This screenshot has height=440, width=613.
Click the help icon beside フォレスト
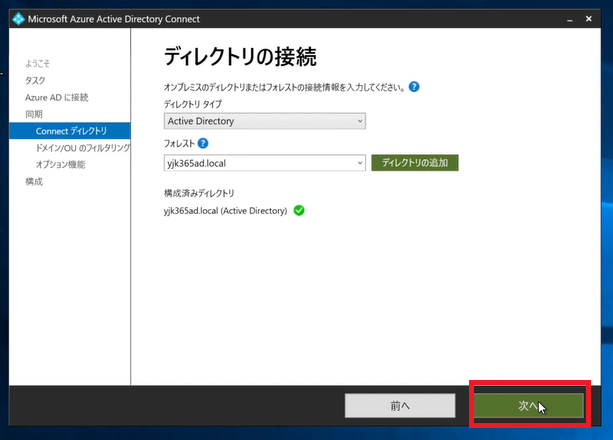coord(203,144)
